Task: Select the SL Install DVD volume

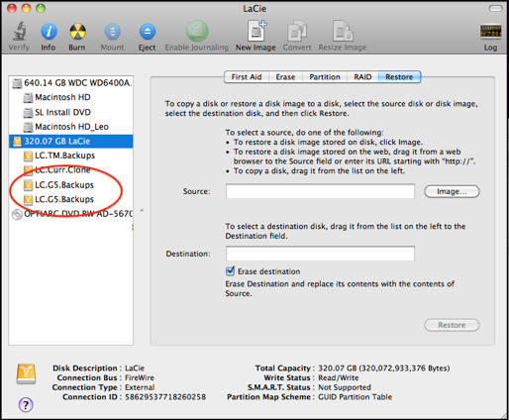Action: pyautogui.click(x=71, y=112)
